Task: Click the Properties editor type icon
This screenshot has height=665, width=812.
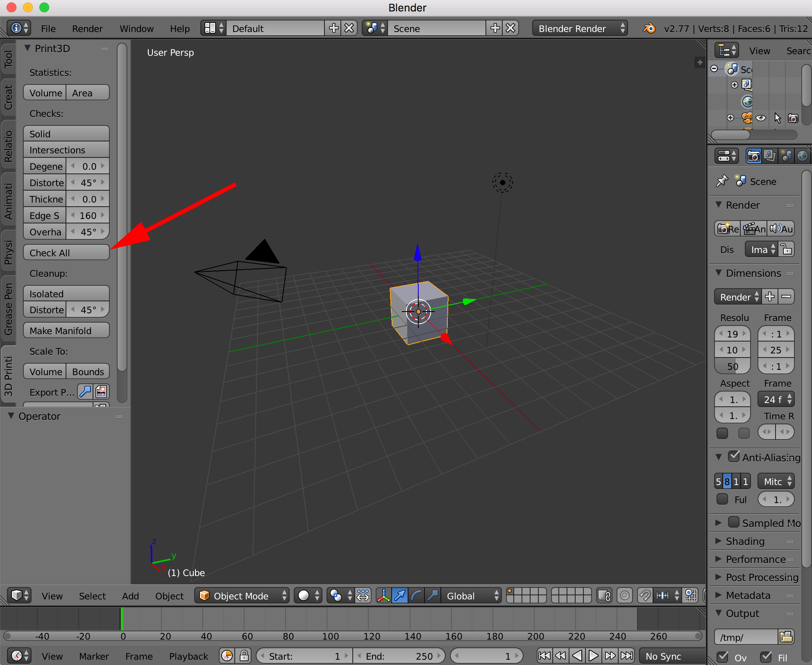Action: [x=727, y=156]
